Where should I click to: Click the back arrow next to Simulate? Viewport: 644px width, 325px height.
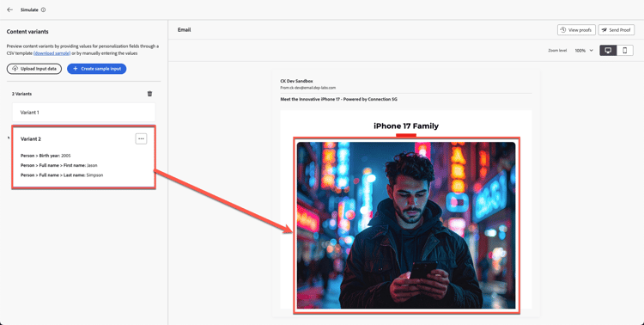9,9
